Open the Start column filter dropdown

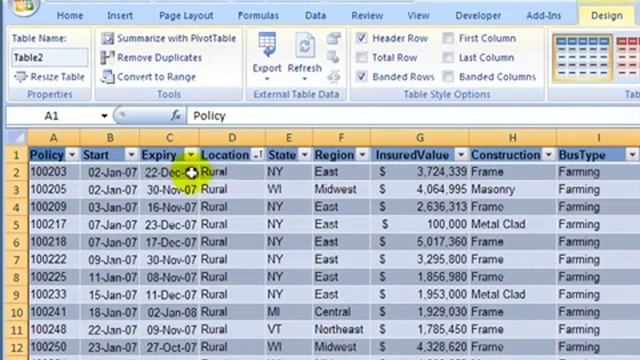click(131, 155)
